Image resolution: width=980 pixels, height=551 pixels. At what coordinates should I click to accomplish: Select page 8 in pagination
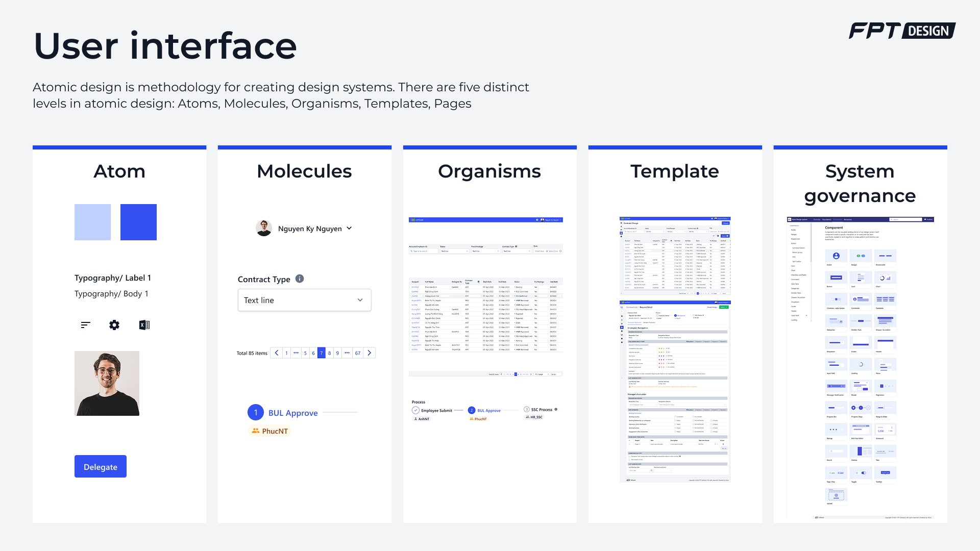click(329, 353)
